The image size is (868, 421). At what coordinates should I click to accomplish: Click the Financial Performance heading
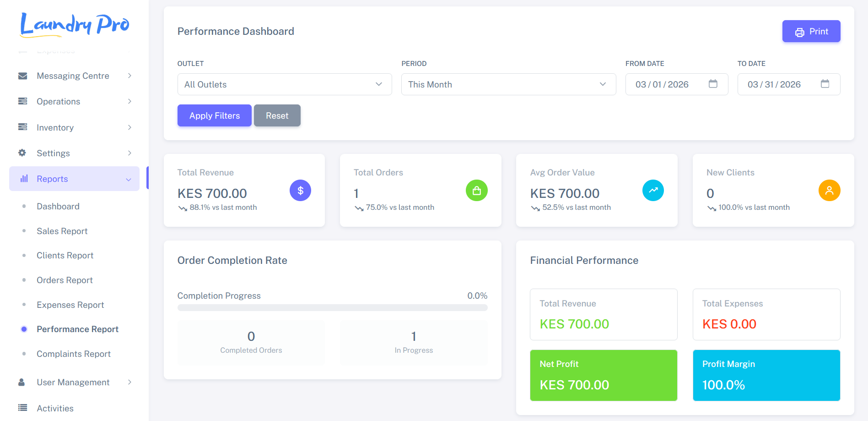tap(584, 260)
